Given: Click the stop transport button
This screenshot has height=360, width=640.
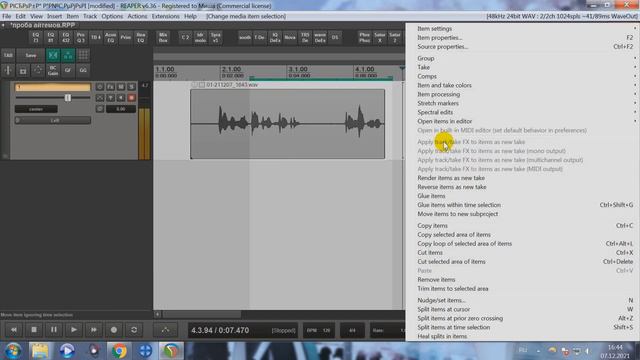Looking at the screenshot, I should [x=34, y=330].
